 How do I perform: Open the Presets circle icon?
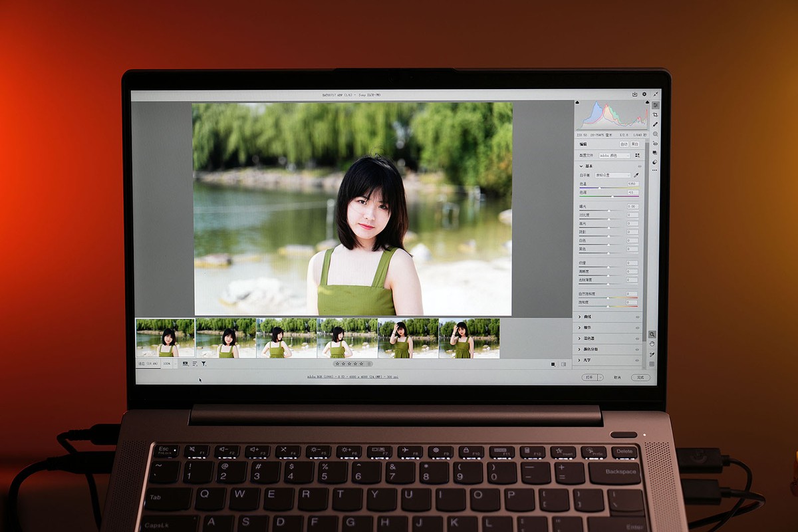click(x=654, y=162)
